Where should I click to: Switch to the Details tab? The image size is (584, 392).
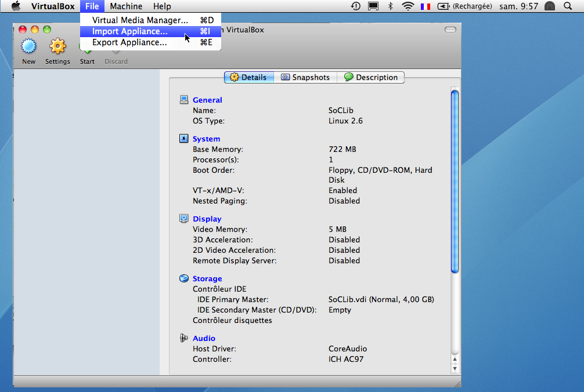point(249,77)
